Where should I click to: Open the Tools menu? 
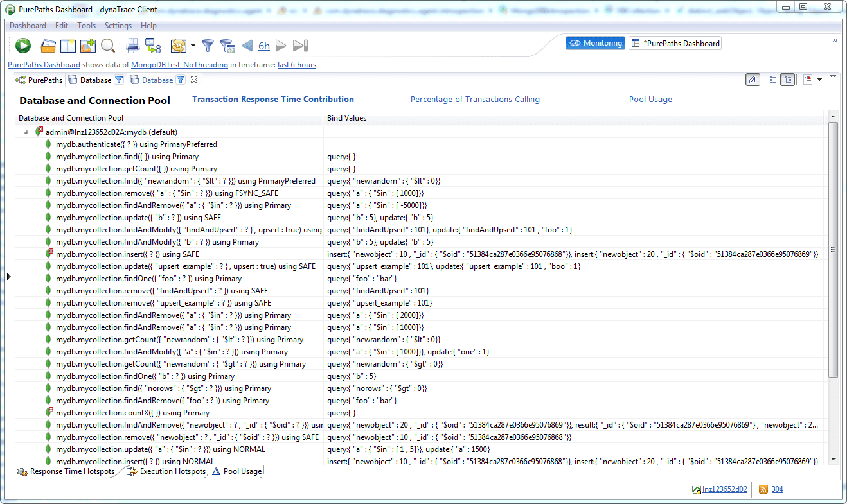tap(87, 26)
